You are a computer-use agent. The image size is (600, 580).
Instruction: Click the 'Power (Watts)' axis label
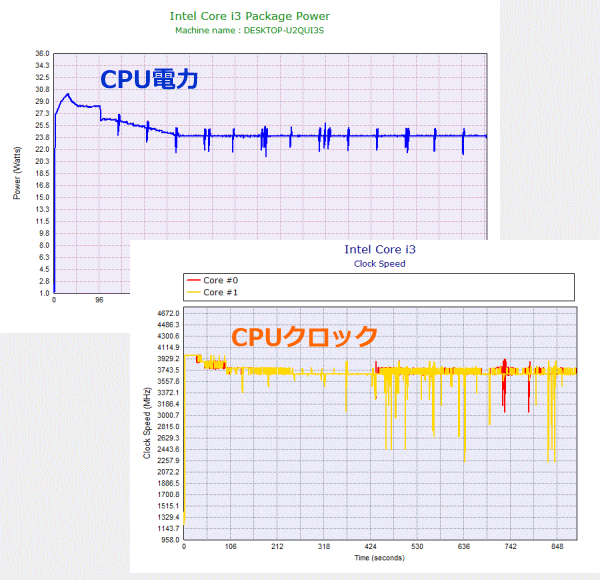tap(17, 173)
